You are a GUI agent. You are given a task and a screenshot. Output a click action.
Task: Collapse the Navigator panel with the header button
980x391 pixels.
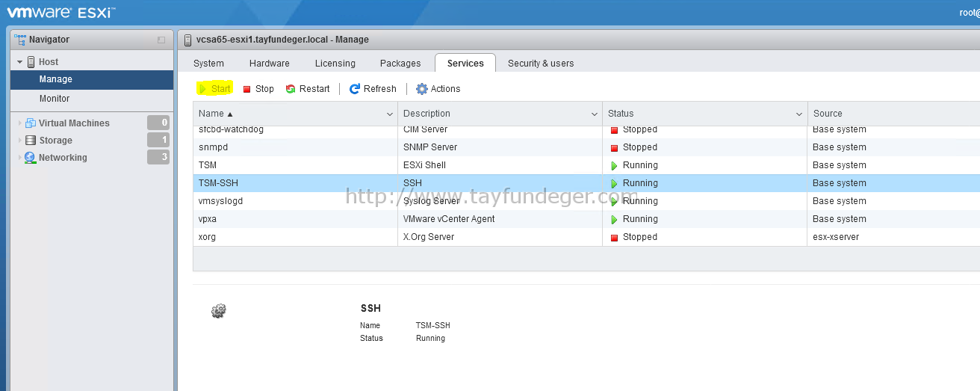161,40
